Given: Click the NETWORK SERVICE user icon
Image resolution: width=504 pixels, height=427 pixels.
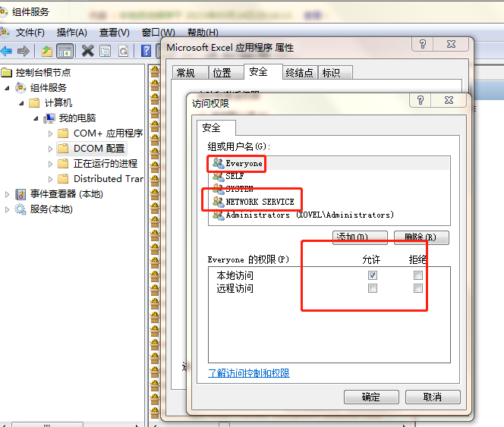Looking at the screenshot, I should pyautogui.click(x=219, y=202).
